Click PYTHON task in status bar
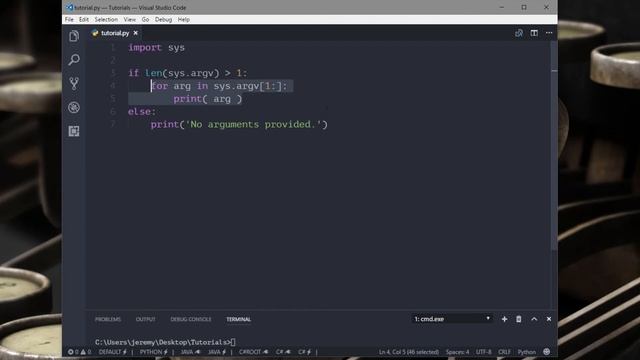 point(154,352)
